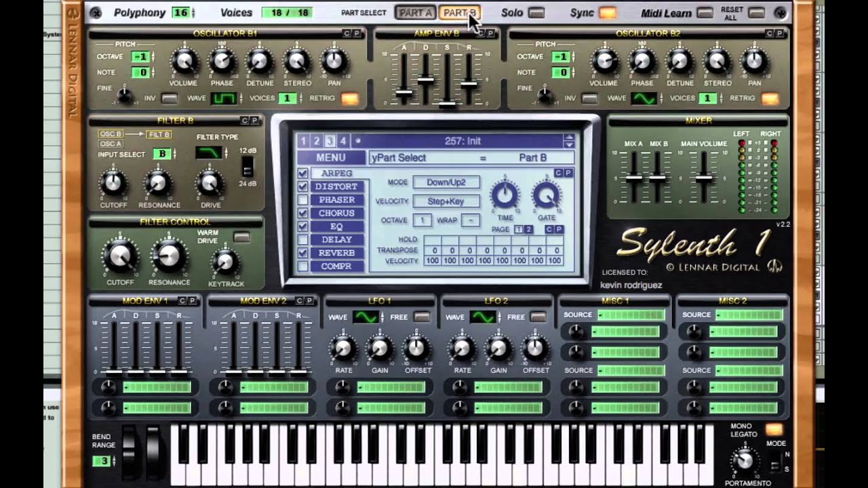
Task: Step to next preset with the down arrow
Action: pyautogui.click(x=569, y=144)
